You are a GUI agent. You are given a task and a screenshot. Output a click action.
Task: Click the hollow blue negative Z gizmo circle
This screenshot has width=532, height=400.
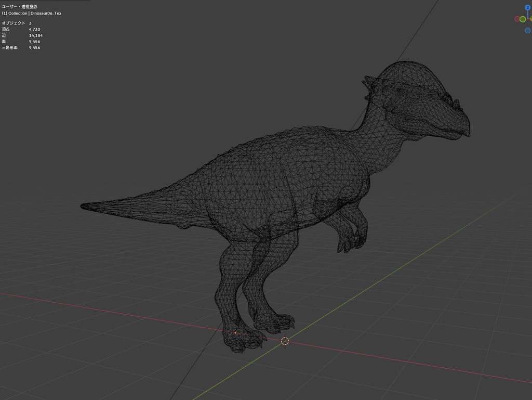[528, 30]
